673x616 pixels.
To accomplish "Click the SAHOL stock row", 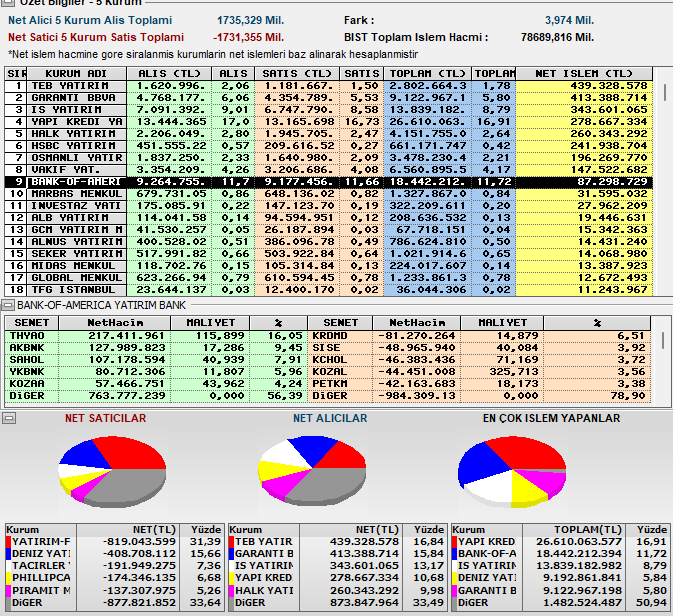I will click(156, 360).
